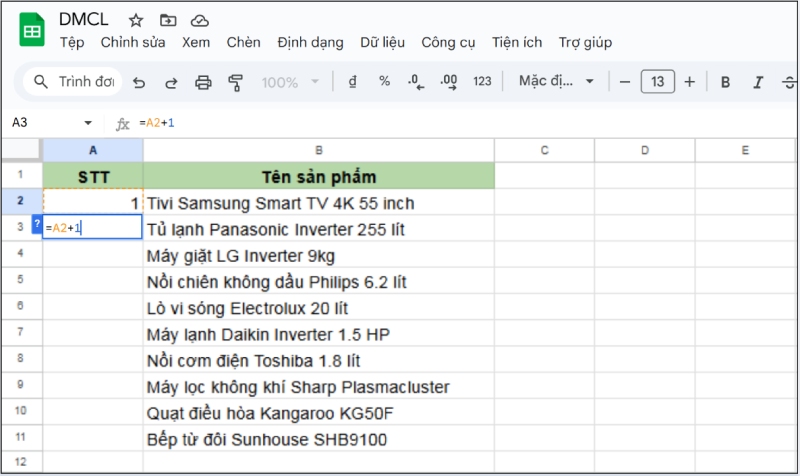Click the Redo arrow
Screen dimensions: 800x476
pyautogui.click(x=171, y=82)
